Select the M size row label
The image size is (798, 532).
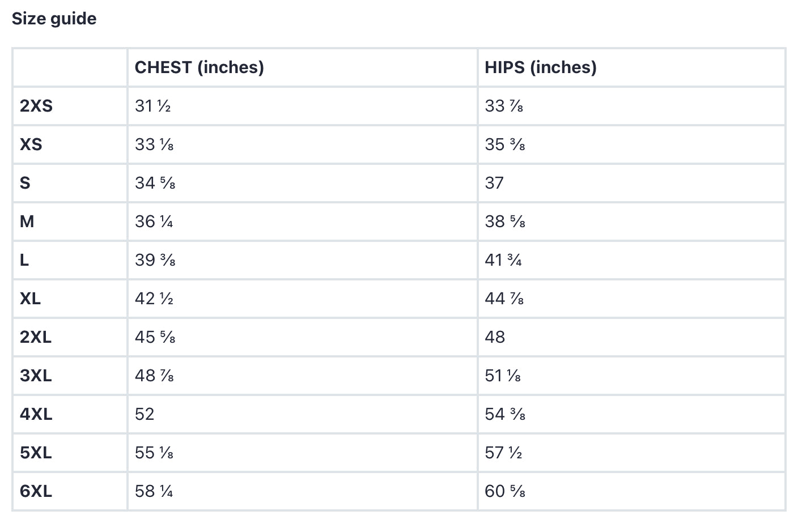27,222
